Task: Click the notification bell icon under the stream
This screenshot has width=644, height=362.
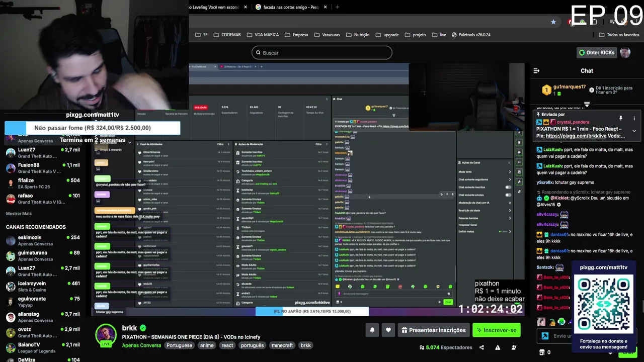Action: coord(372,330)
